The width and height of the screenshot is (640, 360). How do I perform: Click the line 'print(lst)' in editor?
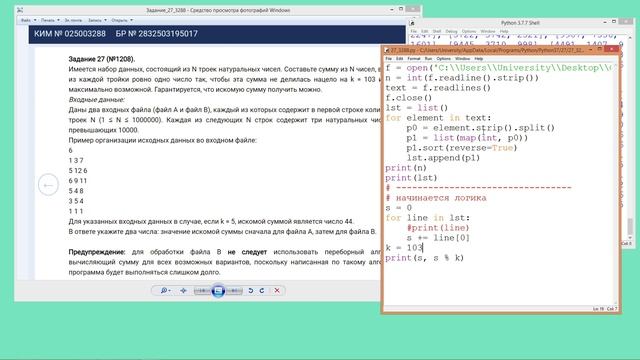point(411,178)
